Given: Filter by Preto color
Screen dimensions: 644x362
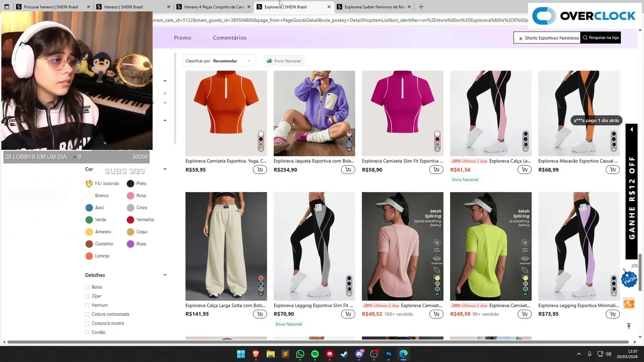Looking at the screenshot, I should (x=136, y=184).
